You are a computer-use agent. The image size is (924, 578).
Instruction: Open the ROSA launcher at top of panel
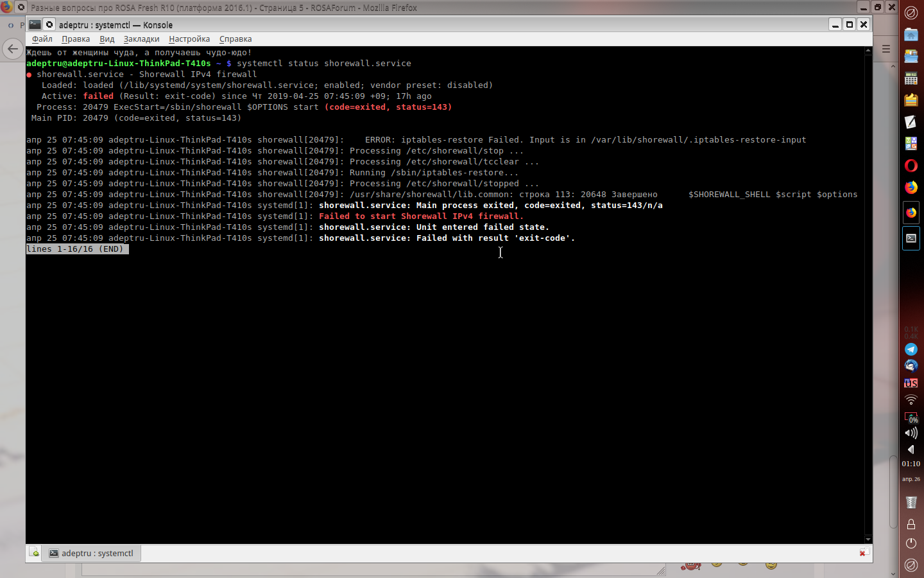point(911,12)
